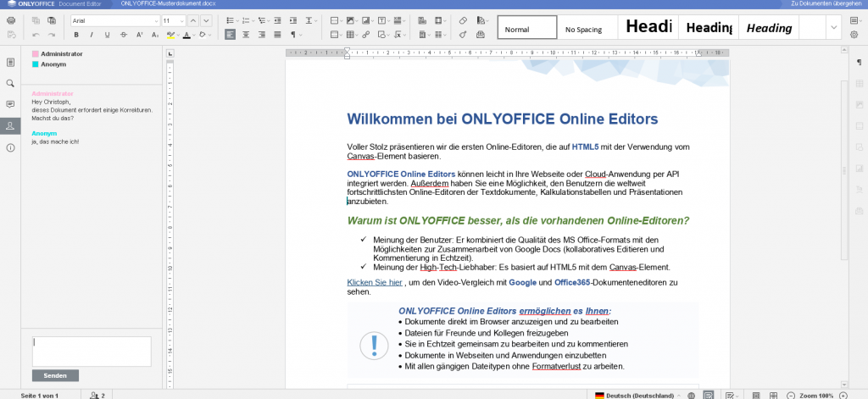Open the Klicken Sie hier link

click(x=375, y=282)
